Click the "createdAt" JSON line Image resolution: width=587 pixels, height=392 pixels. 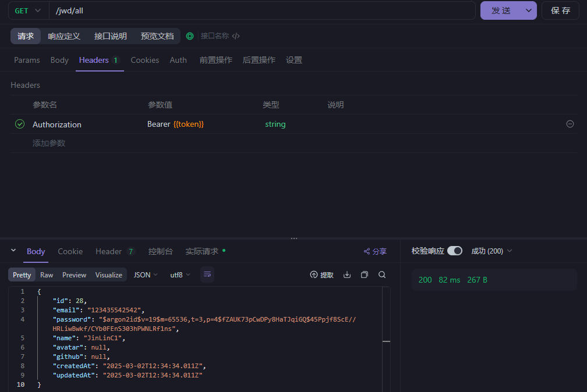pyautogui.click(x=129, y=366)
